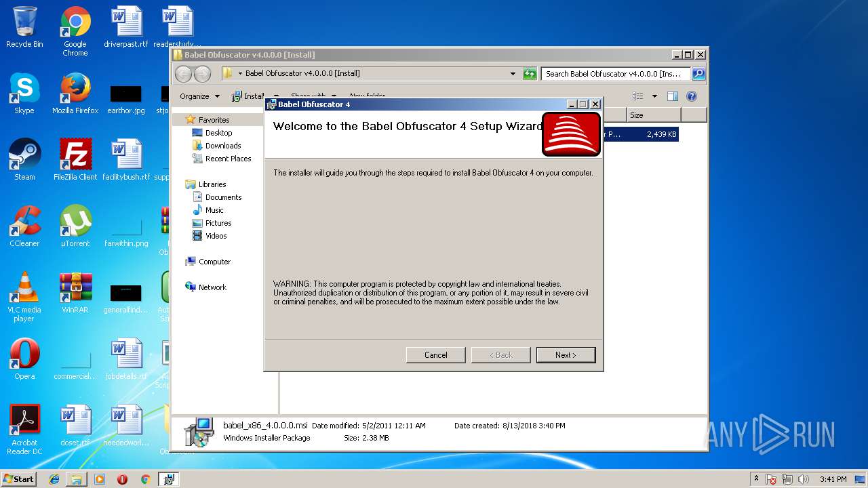Select Computer in the navigation pane
This screenshot has width=868, height=488.
[x=214, y=262]
